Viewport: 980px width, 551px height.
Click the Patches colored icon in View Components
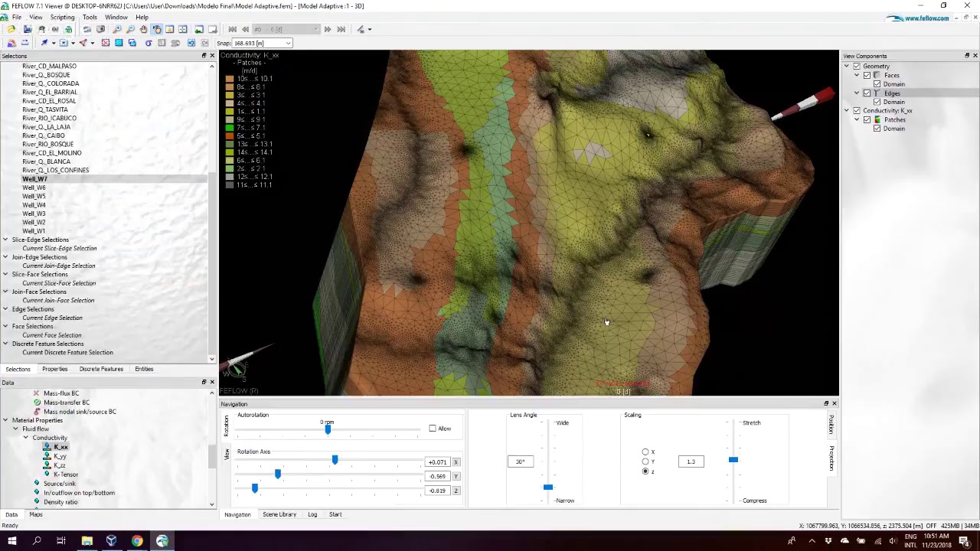(877, 119)
